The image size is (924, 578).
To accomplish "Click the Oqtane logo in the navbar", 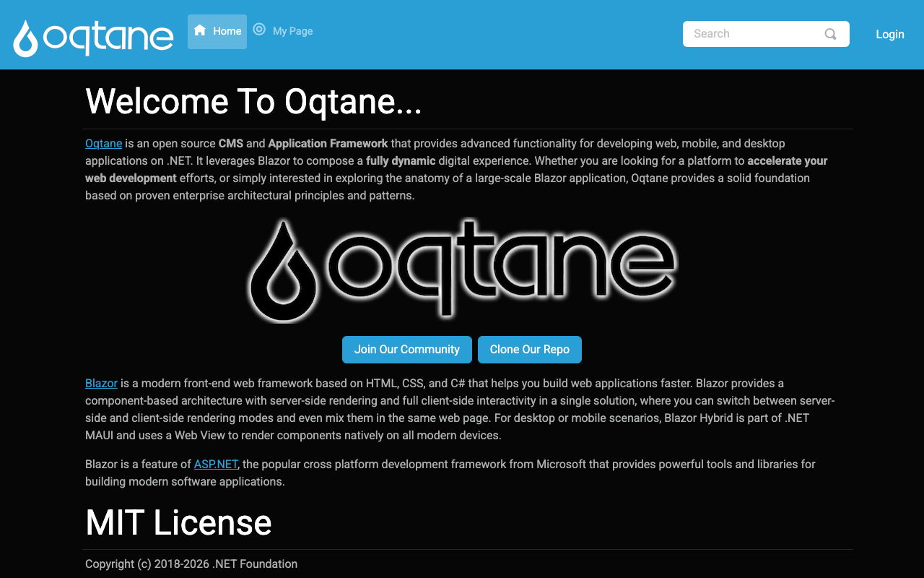I will pyautogui.click(x=93, y=38).
